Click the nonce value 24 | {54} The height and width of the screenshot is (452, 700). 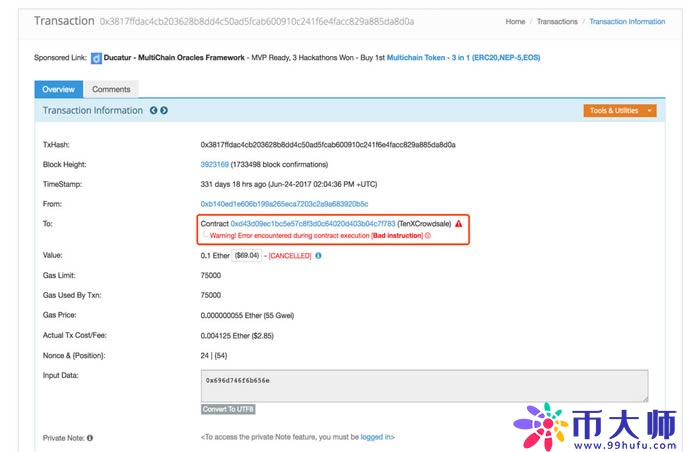pos(214,356)
